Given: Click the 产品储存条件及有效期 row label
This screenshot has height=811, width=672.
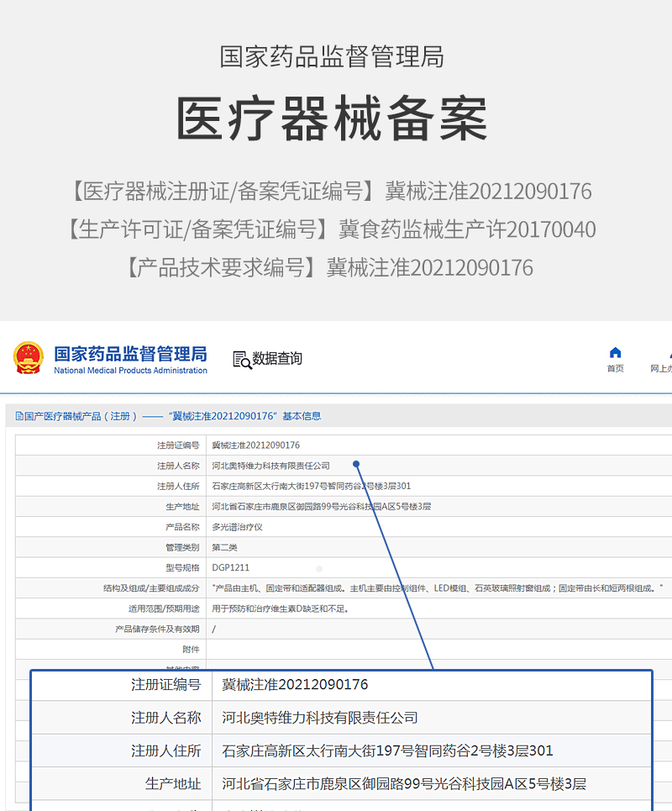Looking at the screenshot, I should 157,629.
